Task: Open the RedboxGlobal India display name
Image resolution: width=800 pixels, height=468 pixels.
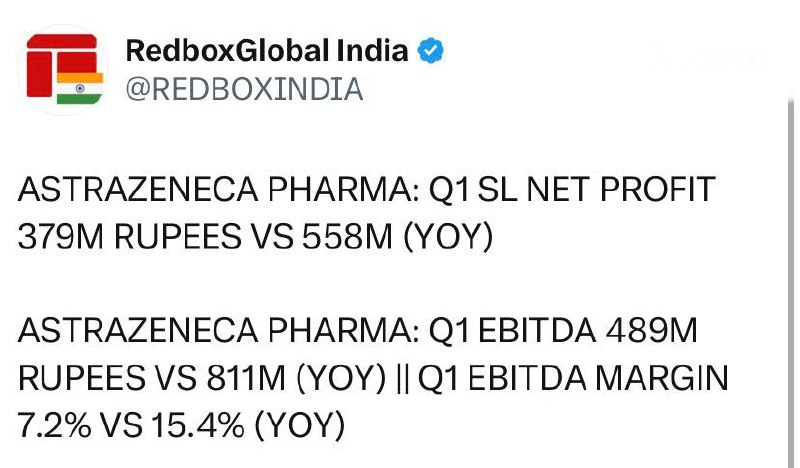Action: pyautogui.click(x=267, y=51)
